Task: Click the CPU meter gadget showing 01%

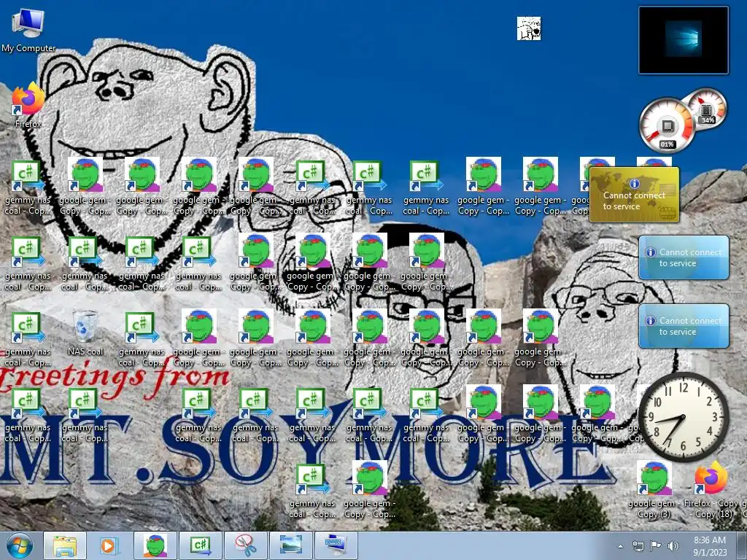Action: pos(666,125)
